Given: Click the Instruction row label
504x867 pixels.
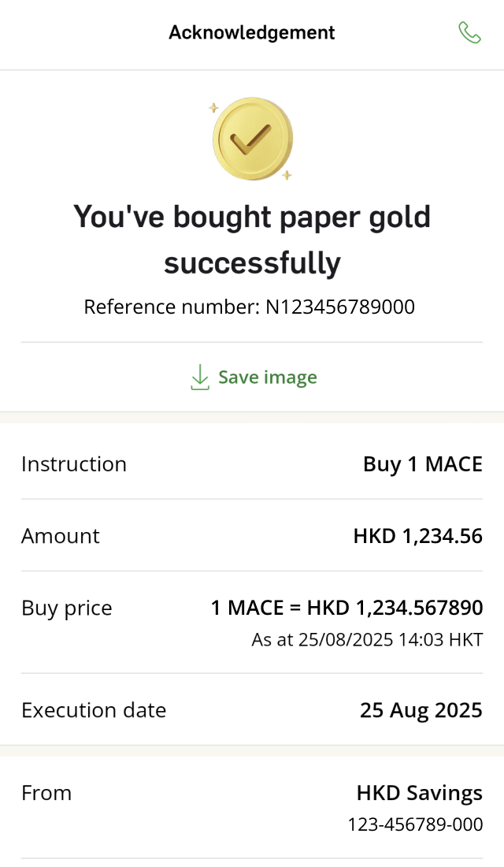Looking at the screenshot, I should coord(74,463).
